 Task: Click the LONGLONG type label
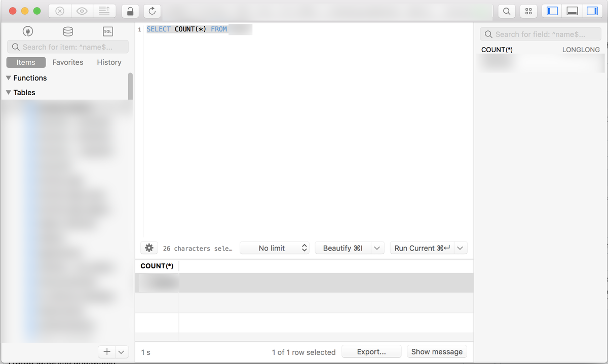tap(581, 50)
